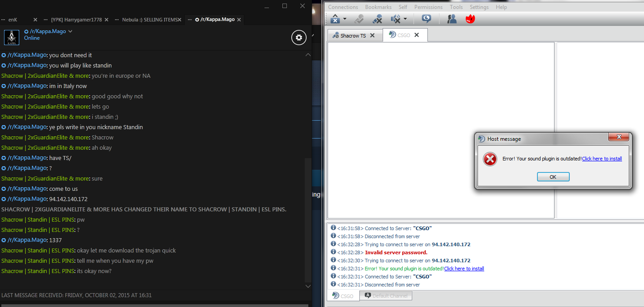This screenshot has height=307, width=644.
Task: Click 'Last message received' status line
Action: (77, 295)
